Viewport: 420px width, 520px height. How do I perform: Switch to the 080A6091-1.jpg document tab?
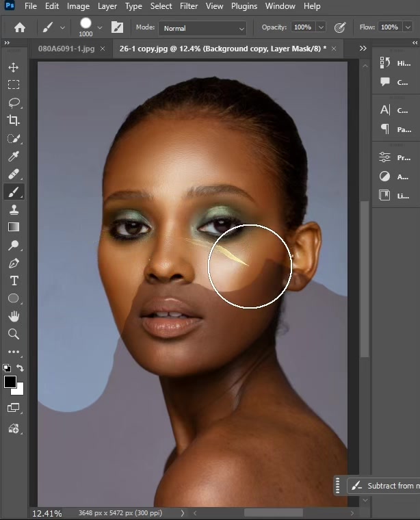point(66,49)
